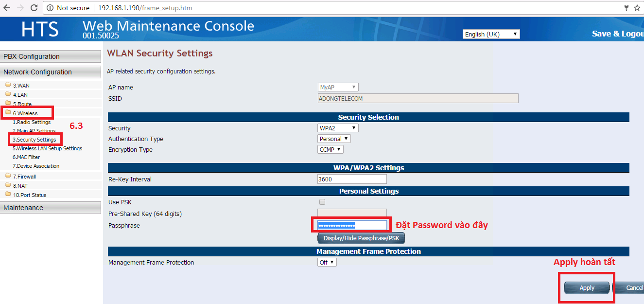The image size is (644, 304).
Task: Click the browser reload icon
Action: [x=34, y=8]
